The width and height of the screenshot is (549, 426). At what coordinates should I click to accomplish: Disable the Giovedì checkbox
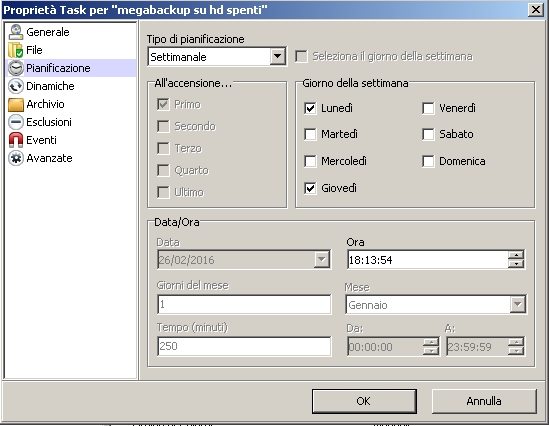point(310,188)
